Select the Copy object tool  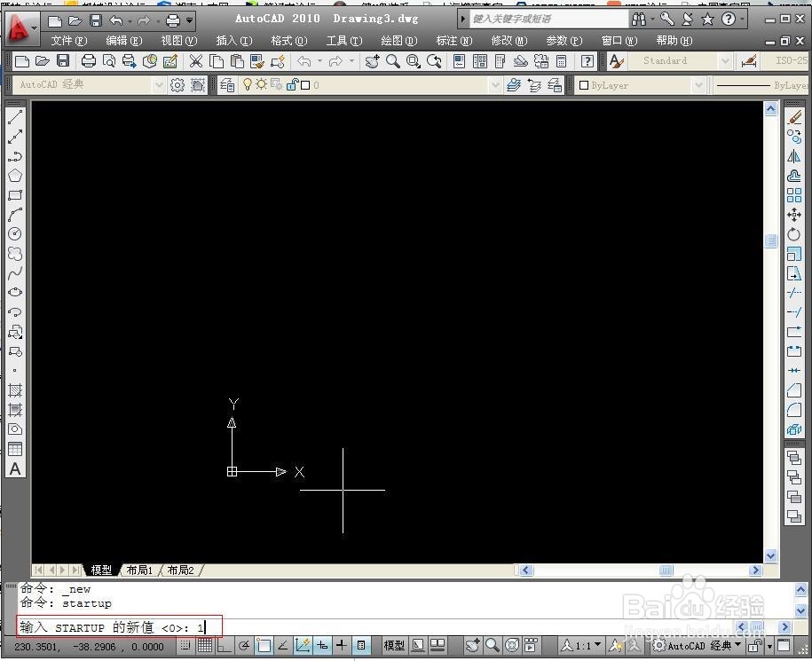794,137
